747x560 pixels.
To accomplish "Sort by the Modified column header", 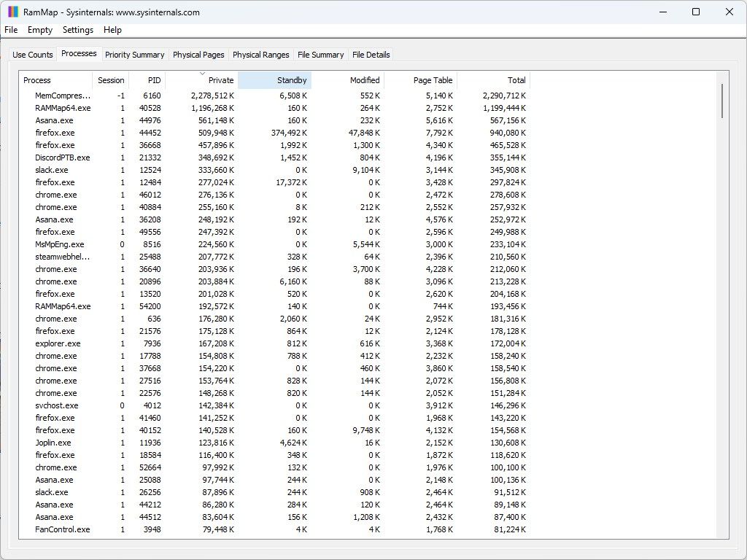I will click(x=348, y=80).
